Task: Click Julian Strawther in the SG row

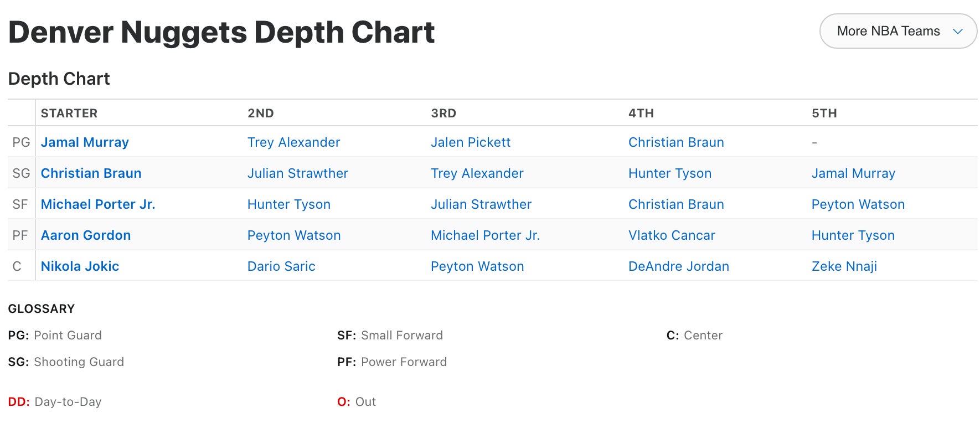Action: point(297,173)
